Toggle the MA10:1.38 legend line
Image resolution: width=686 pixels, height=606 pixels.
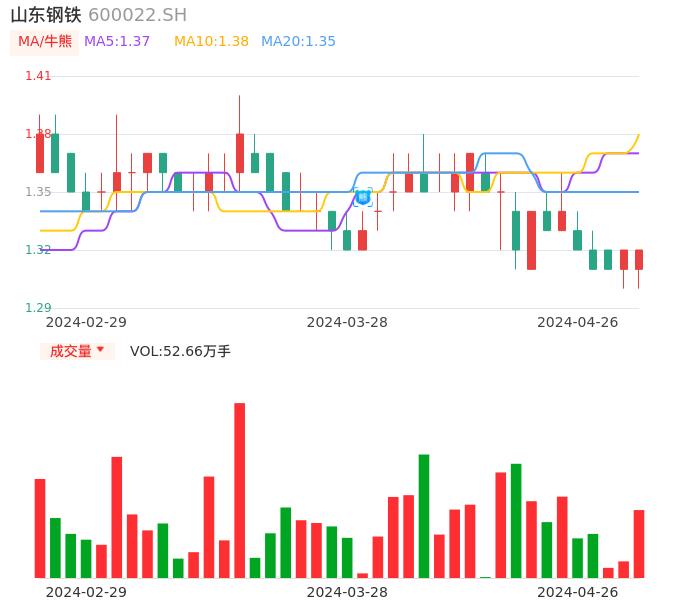[x=211, y=42]
